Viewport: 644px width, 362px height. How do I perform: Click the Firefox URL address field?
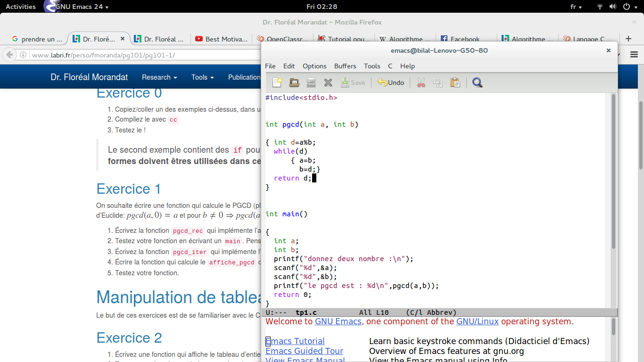pos(141,55)
